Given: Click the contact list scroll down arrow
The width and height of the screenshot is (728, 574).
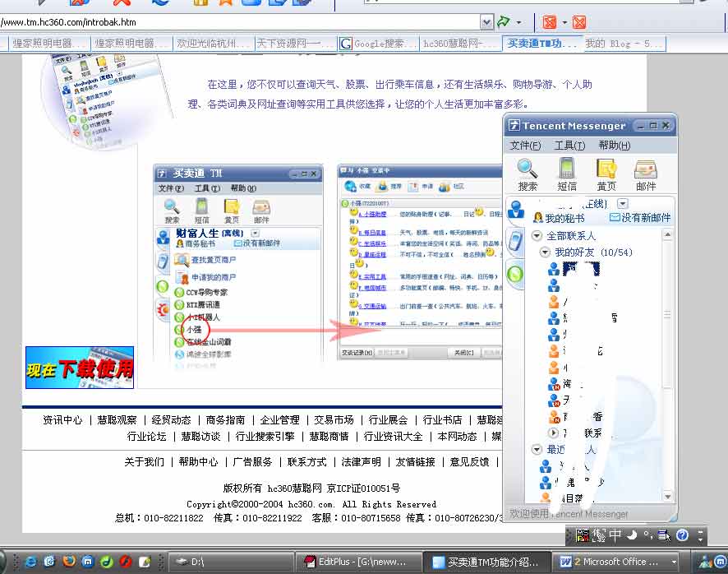Looking at the screenshot, I should 668,497.
